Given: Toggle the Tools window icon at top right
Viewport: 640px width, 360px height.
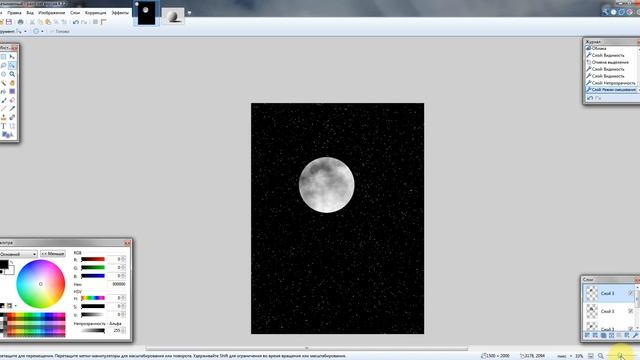Looking at the screenshot, I should click(x=605, y=12).
